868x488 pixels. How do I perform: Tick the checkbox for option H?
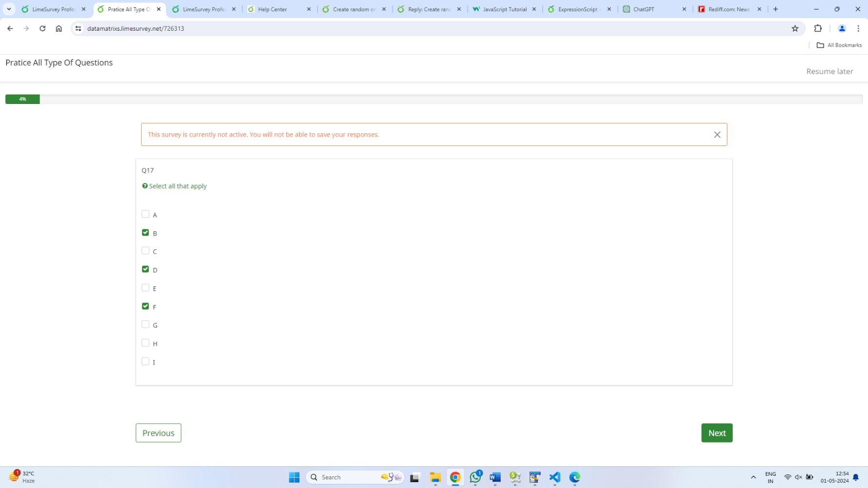coord(146,343)
